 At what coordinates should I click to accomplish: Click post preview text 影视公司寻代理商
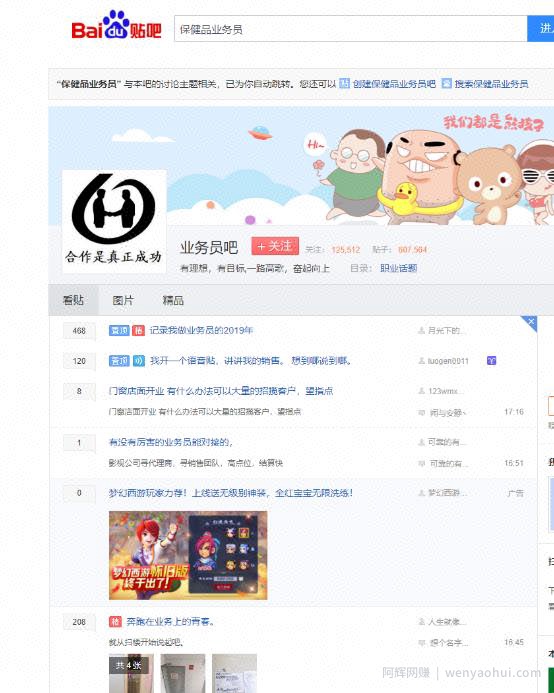point(195,463)
